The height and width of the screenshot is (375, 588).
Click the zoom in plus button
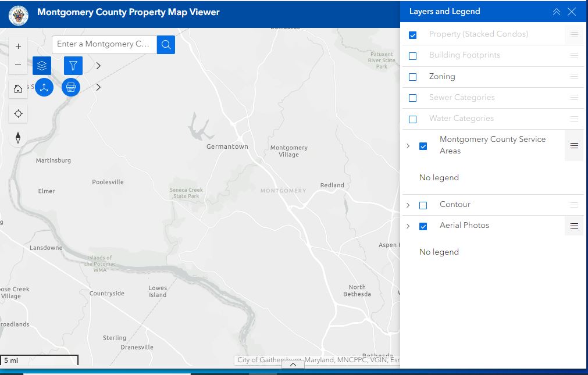coord(18,46)
